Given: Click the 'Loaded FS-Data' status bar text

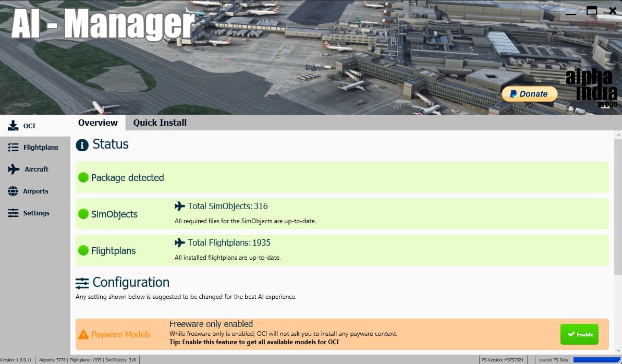Looking at the screenshot, I should (553, 360).
